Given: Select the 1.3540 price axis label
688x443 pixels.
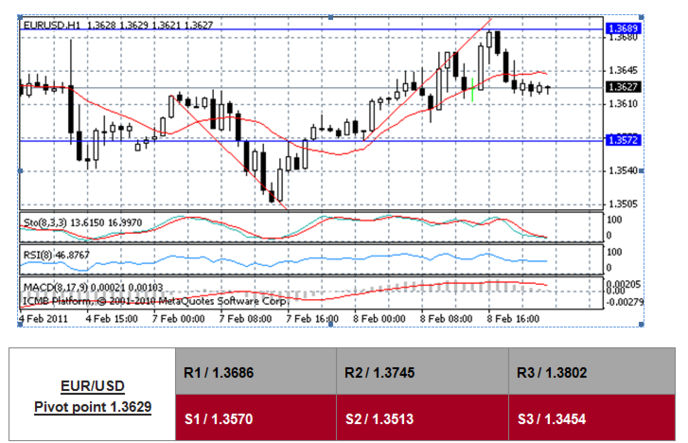Looking at the screenshot, I should [622, 171].
